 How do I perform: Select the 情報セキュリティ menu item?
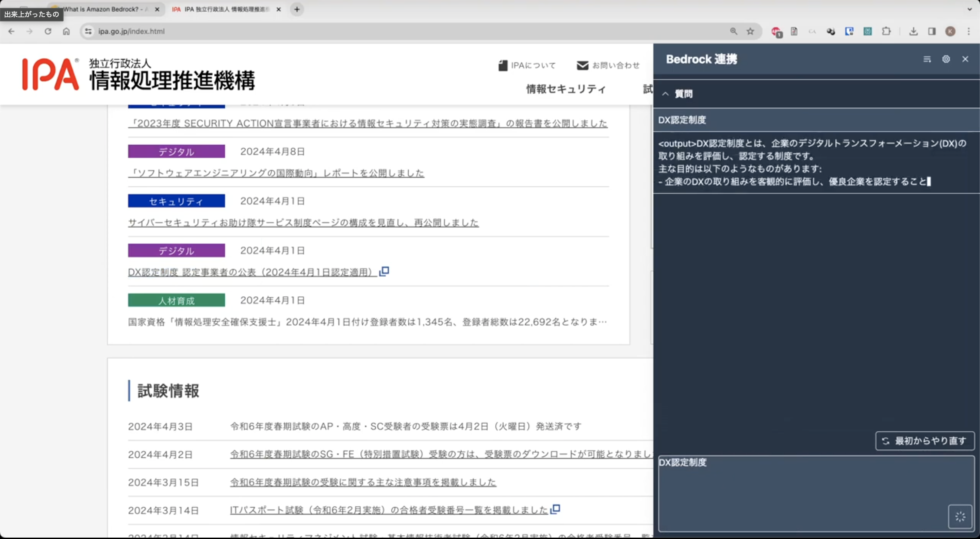click(x=566, y=89)
